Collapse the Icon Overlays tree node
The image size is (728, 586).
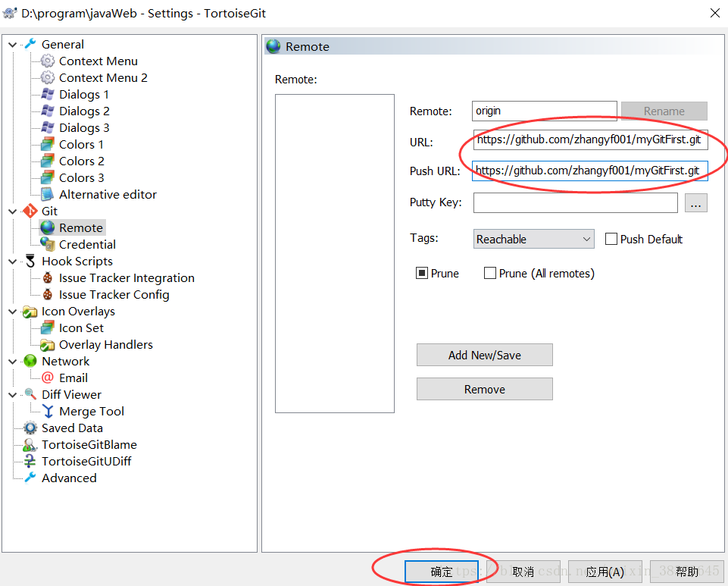click(x=13, y=312)
